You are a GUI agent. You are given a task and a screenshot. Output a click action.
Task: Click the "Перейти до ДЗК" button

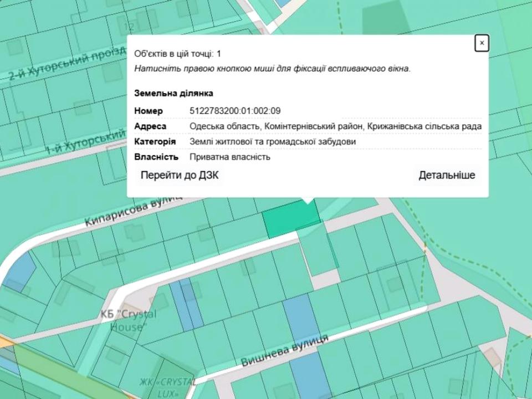180,175
